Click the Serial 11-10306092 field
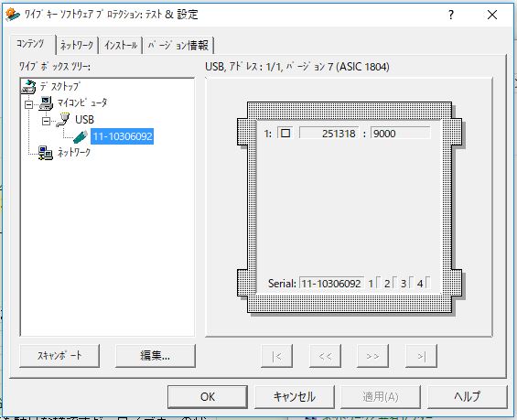The height and width of the screenshot is (420, 517). point(331,283)
